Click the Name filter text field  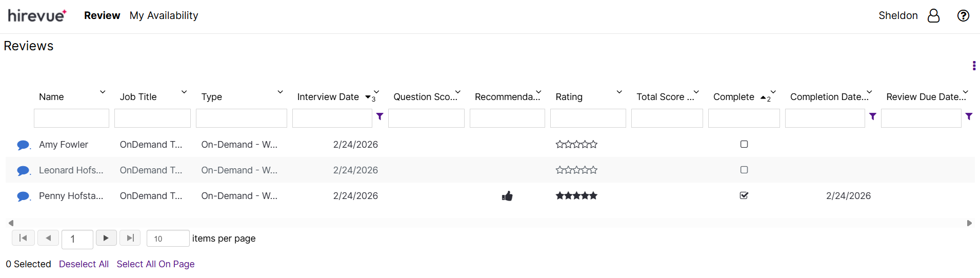click(71, 118)
